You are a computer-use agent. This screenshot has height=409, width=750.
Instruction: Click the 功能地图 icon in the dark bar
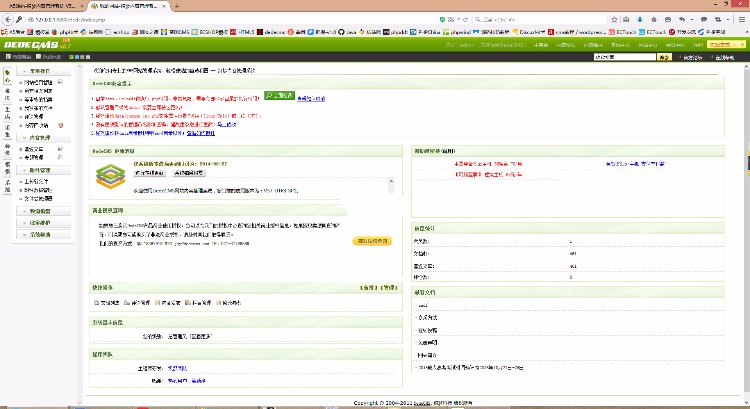coord(38,56)
